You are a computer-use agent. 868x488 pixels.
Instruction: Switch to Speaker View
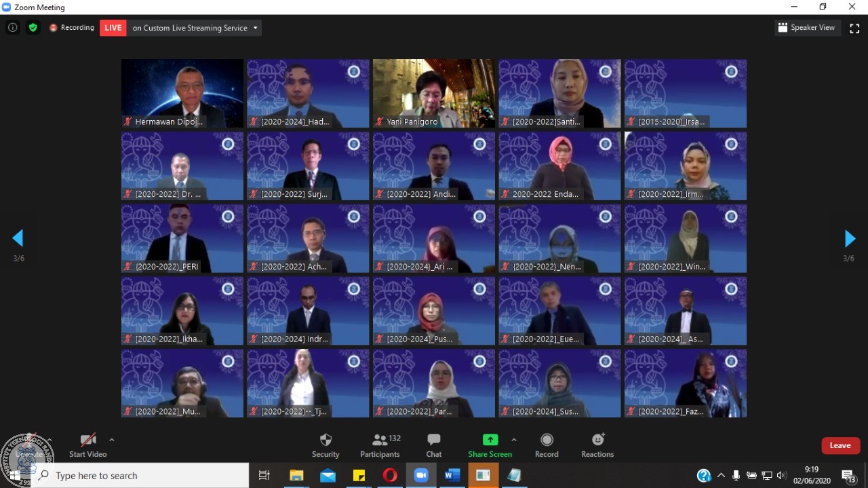(807, 28)
